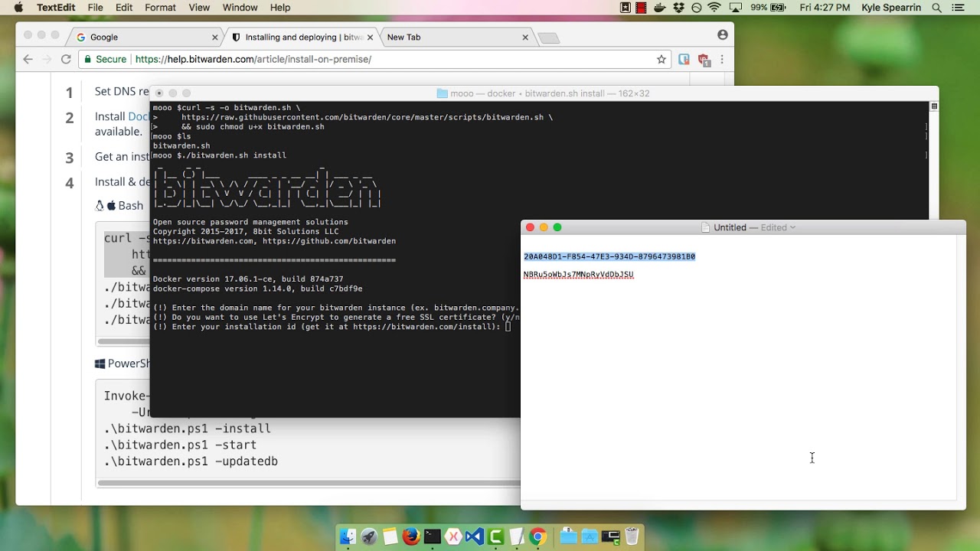
Task: Open the File menu
Action: coord(96,8)
